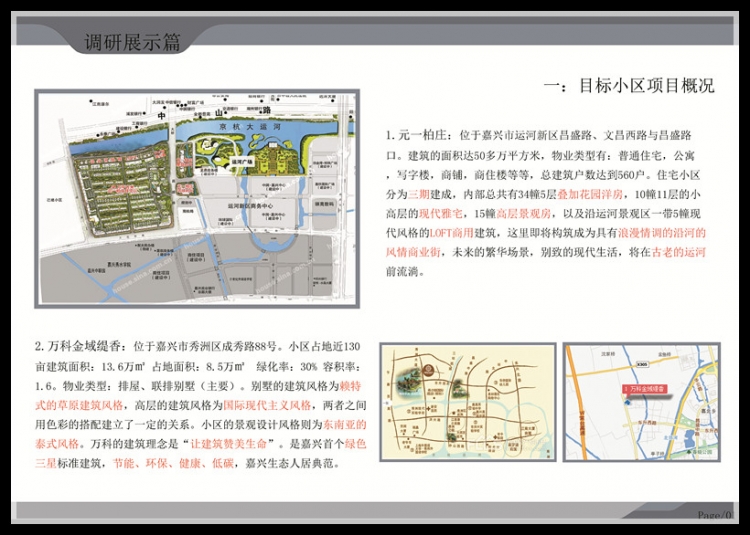Click the red 万科金域缇香 map marker label
750x535 pixels.
pyautogui.click(x=646, y=389)
